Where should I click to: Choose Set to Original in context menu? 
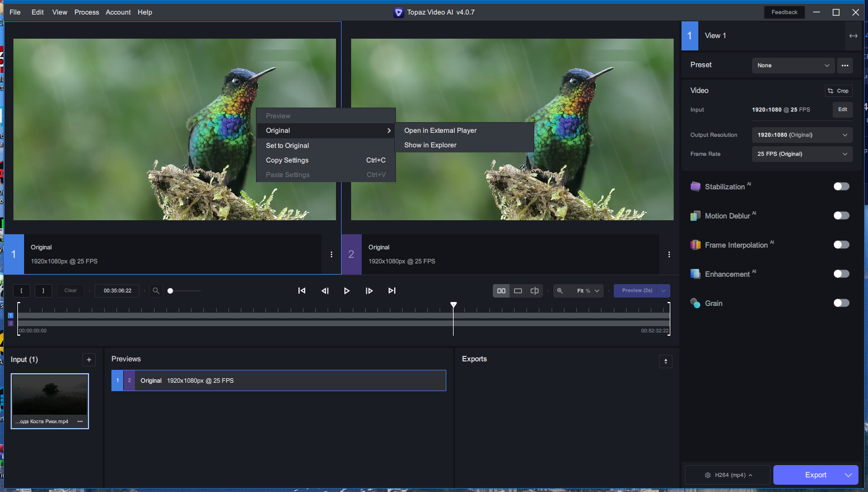326,146
